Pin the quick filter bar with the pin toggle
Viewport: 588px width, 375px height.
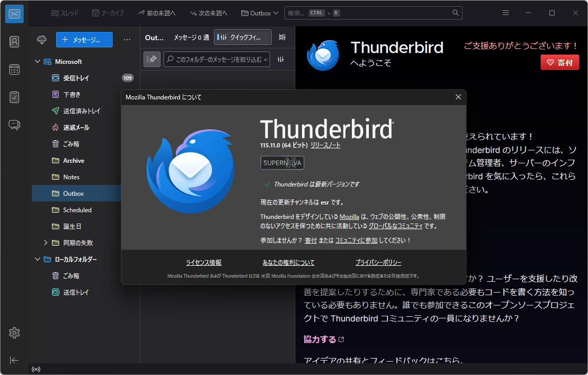pos(152,59)
